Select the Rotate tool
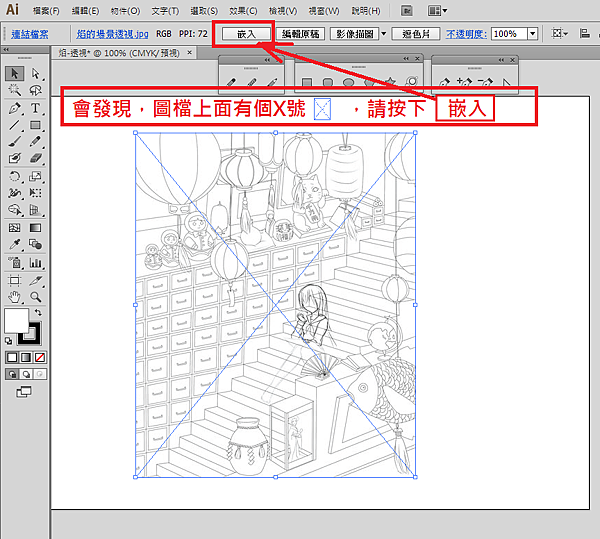Image resolution: width=600 pixels, height=539 pixels. coord(15,176)
